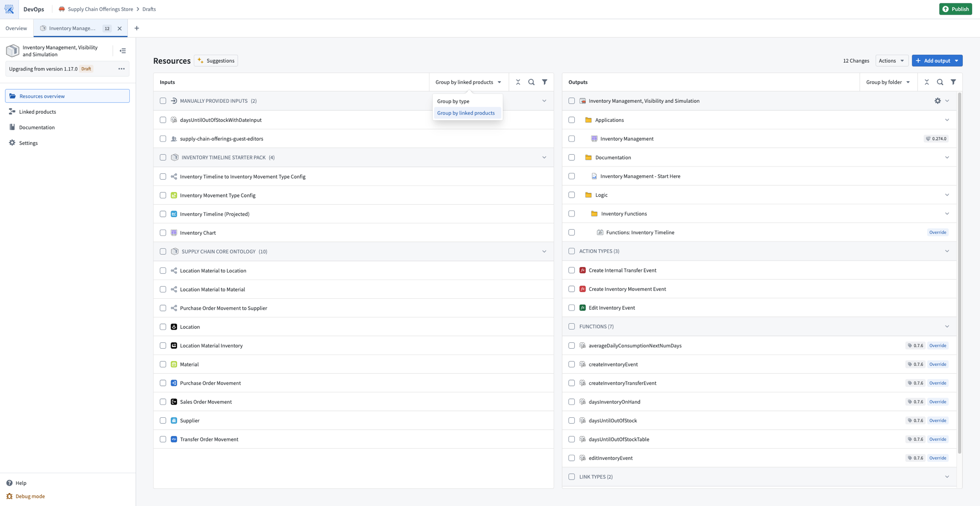
Task: Open the Actions dropdown
Action: (x=892, y=61)
